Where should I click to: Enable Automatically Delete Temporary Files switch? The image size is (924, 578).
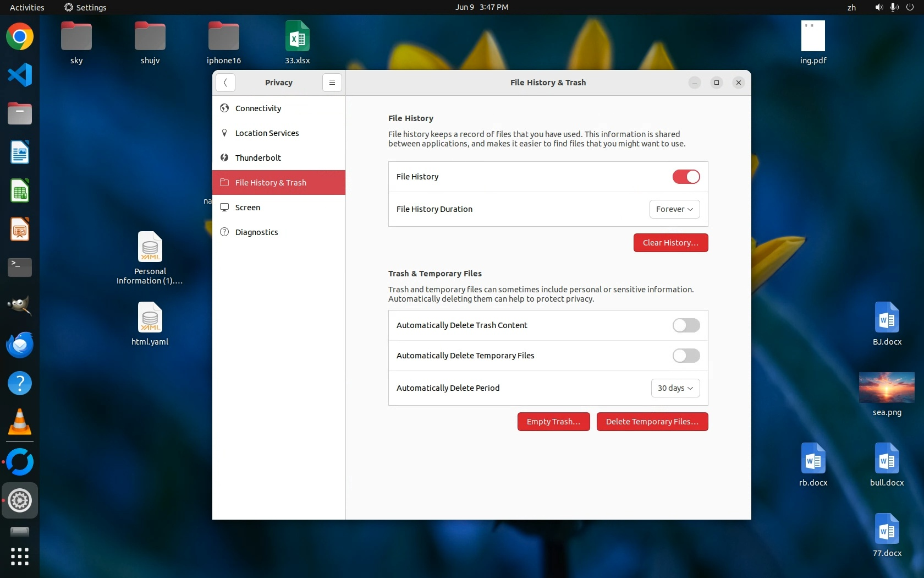tap(686, 356)
